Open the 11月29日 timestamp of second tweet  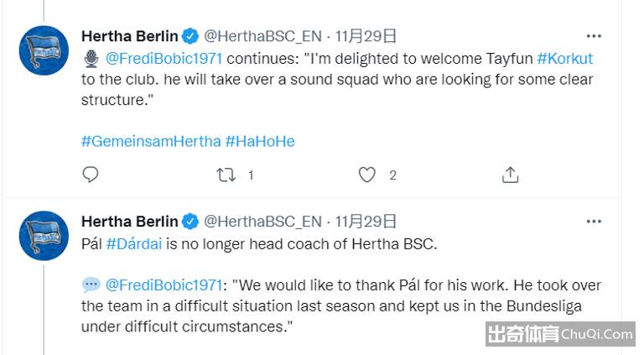pyautogui.click(x=366, y=222)
